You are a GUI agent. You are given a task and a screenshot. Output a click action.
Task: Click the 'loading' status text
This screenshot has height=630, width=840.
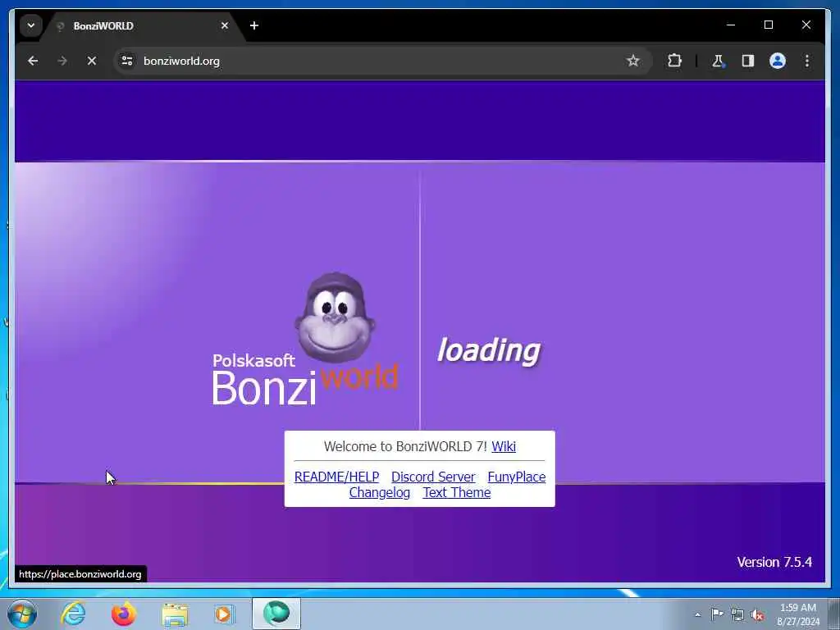click(x=489, y=351)
